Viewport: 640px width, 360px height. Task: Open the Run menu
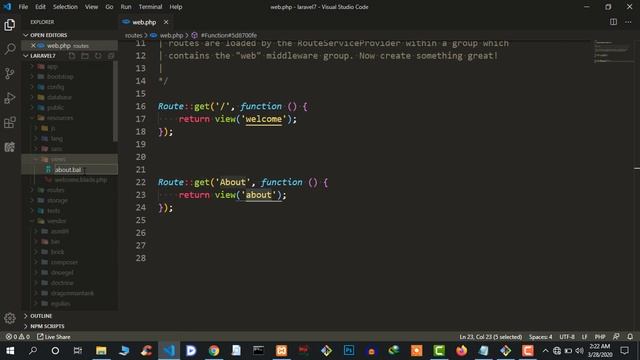pos(126,7)
